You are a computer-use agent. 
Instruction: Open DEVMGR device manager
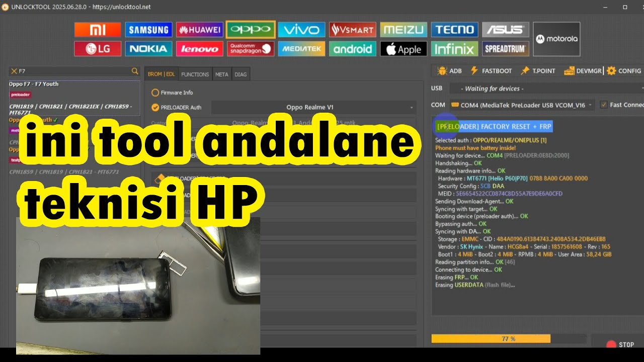click(x=583, y=71)
